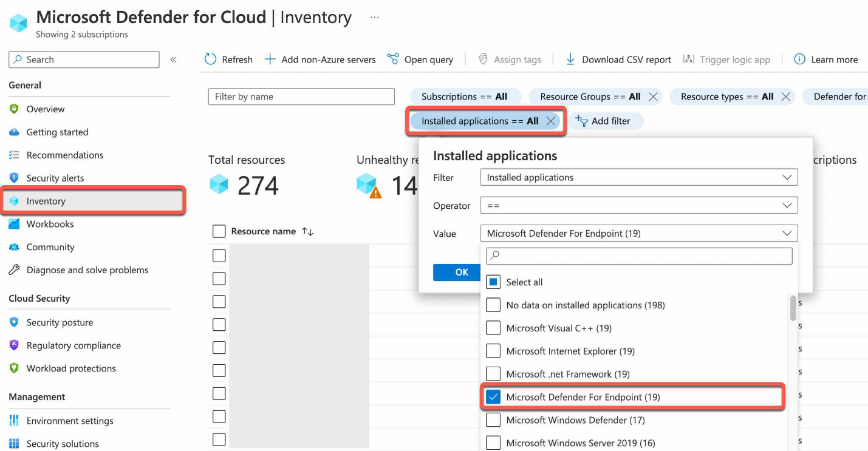
Task: Check the Microsoft Visual C++ checkbox
Action: click(x=494, y=328)
